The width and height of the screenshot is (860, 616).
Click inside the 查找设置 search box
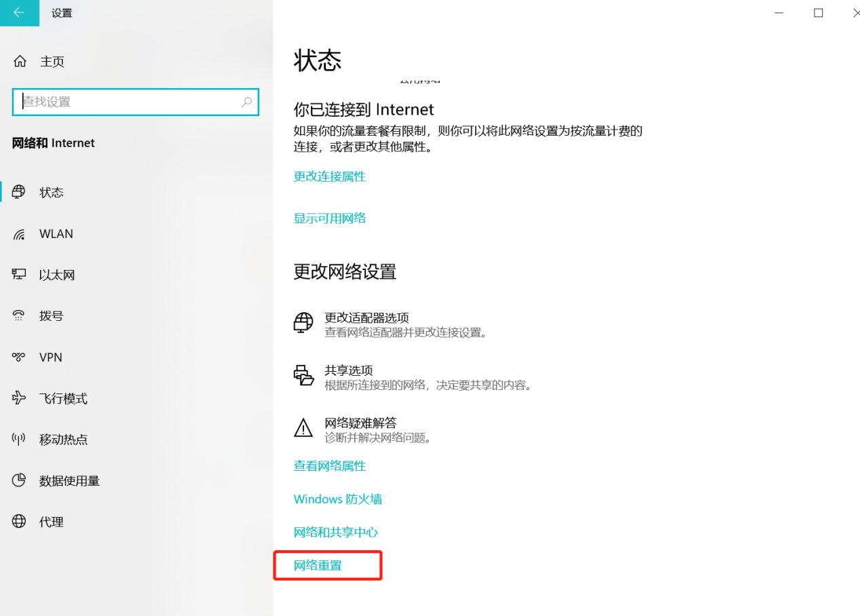pyautogui.click(x=135, y=102)
